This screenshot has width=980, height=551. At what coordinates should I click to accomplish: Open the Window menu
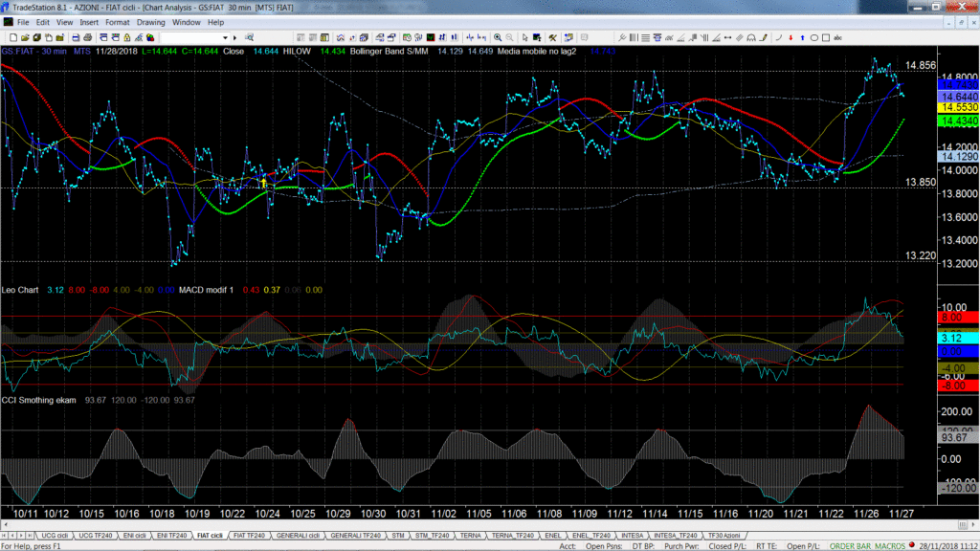click(187, 23)
